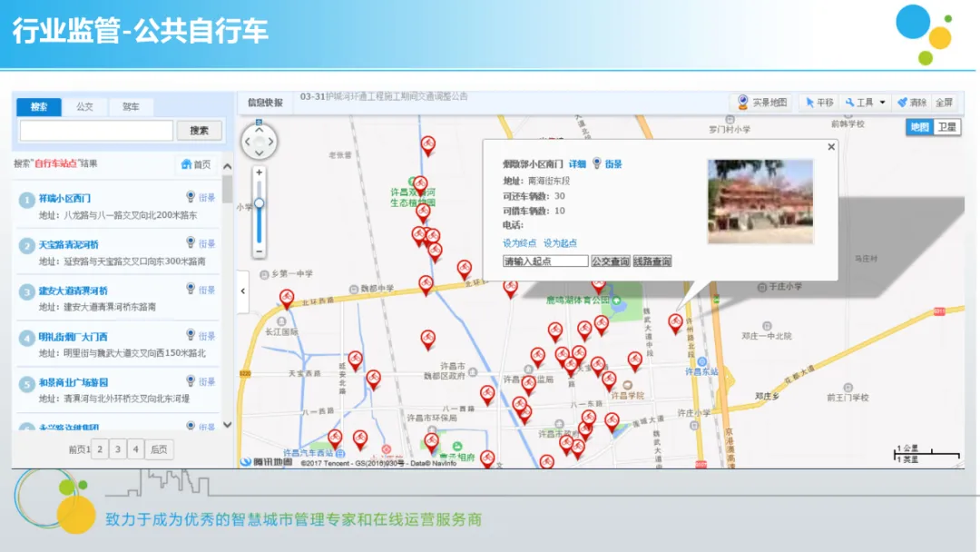Click the 实景地图 camera icon
Screen dimensions: 980x552
click(742, 102)
